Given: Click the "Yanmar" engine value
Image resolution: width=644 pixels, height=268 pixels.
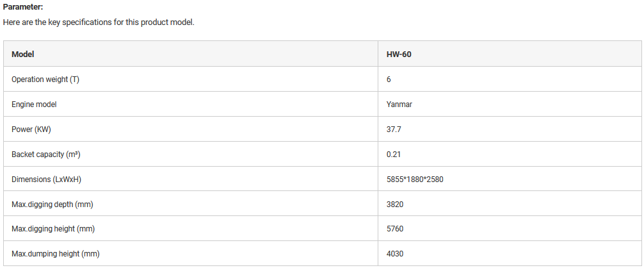Looking at the screenshot, I should tap(399, 105).
